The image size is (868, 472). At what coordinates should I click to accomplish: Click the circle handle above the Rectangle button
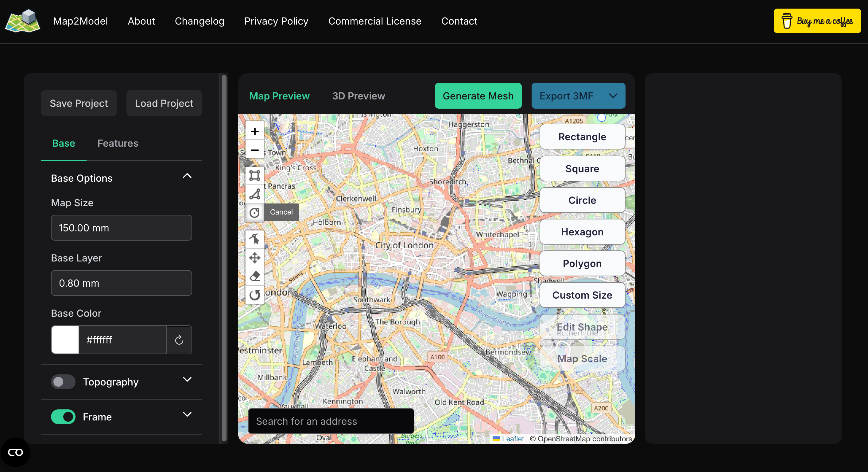[x=601, y=118]
